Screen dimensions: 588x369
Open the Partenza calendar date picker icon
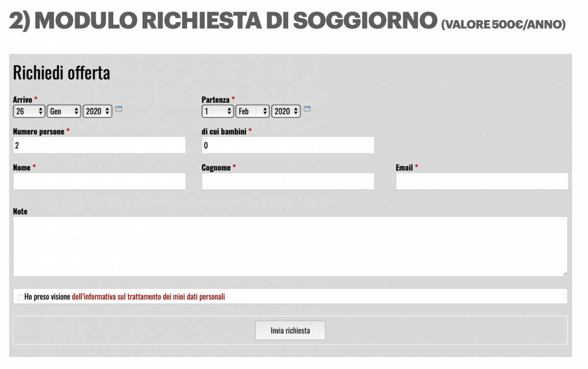click(x=307, y=109)
